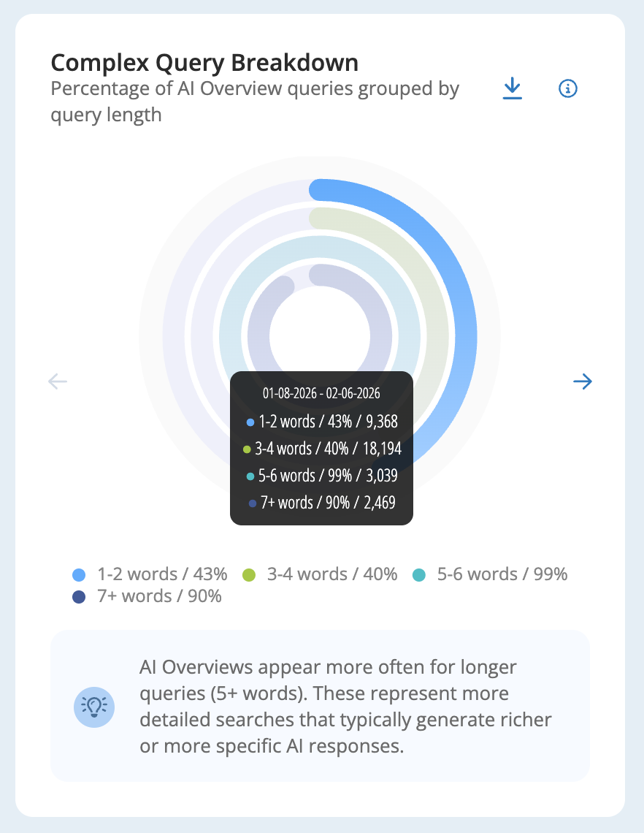The width and height of the screenshot is (644, 833).
Task: Download the Complex Query Breakdown chart
Action: (x=513, y=88)
